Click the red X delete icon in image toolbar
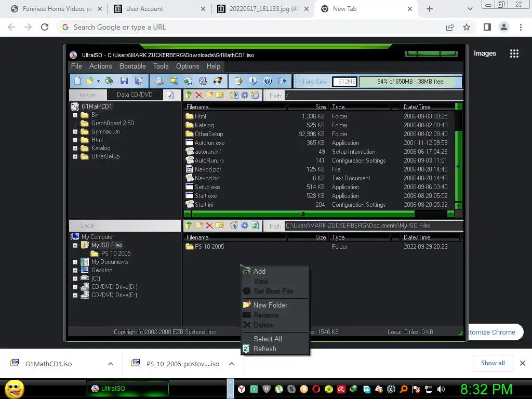The width and height of the screenshot is (532, 399). click(199, 96)
